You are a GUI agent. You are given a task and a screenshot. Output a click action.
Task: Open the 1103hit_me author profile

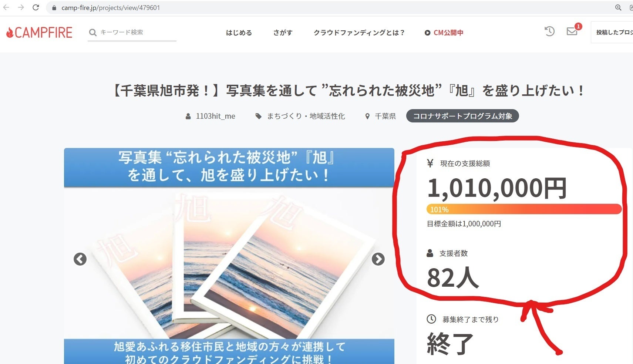coord(215,116)
